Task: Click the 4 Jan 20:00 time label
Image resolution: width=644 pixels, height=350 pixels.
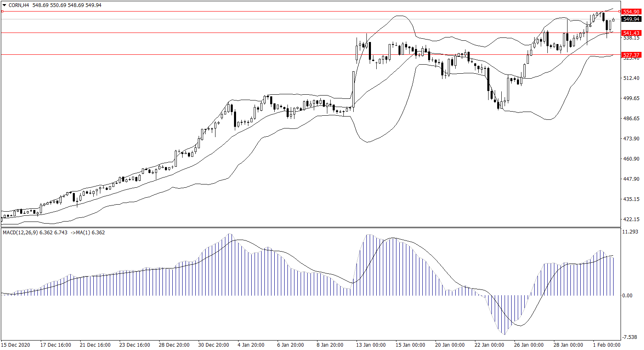Action: pos(251,345)
